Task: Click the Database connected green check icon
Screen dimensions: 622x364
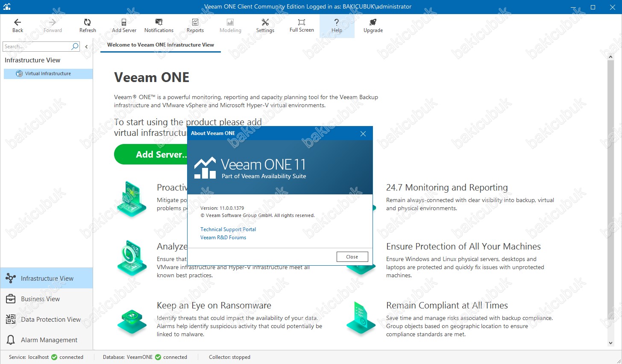Action: 158,357
